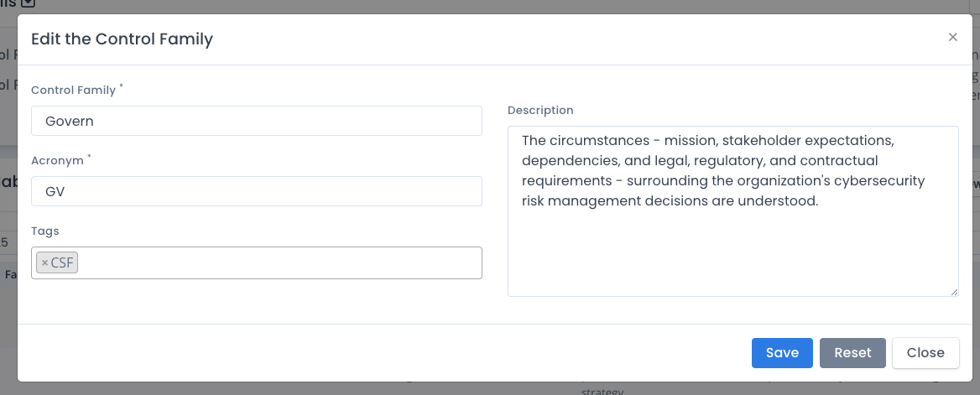This screenshot has width=980, height=395.
Task: Click the Close button in the footer
Action: (x=925, y=352)
